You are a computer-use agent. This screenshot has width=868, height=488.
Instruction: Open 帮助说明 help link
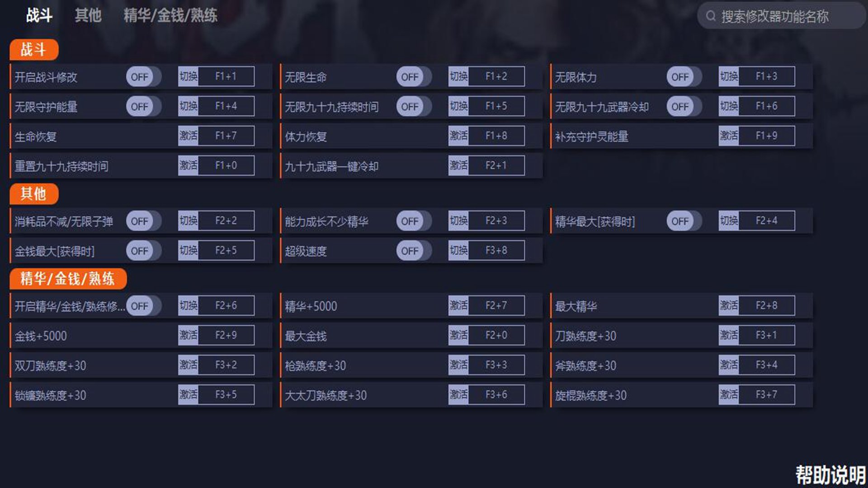830,475
